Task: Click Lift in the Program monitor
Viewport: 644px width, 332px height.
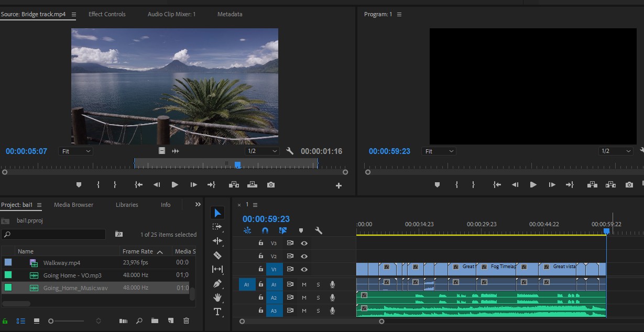Action: coord(592,185)
